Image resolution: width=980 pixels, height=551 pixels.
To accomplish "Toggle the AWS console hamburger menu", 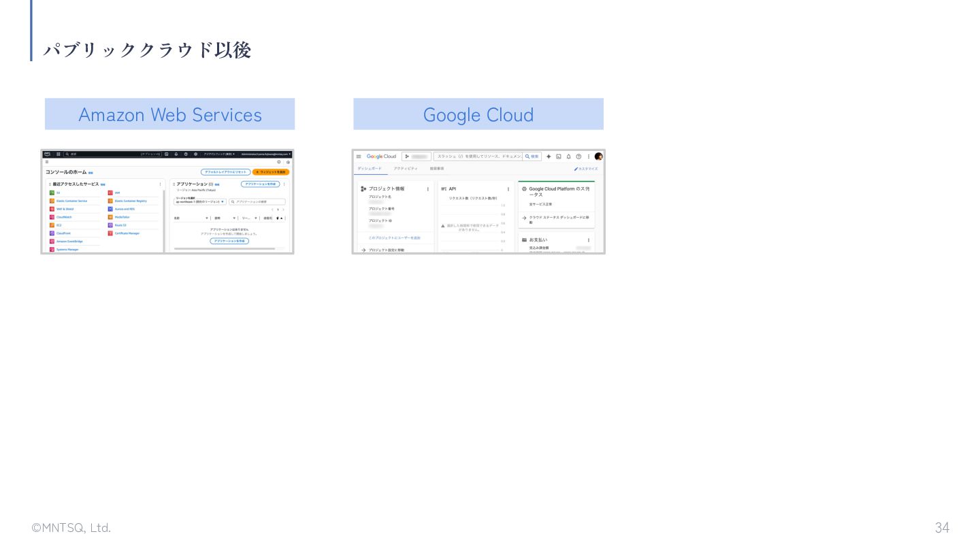I will pos(47,162).
